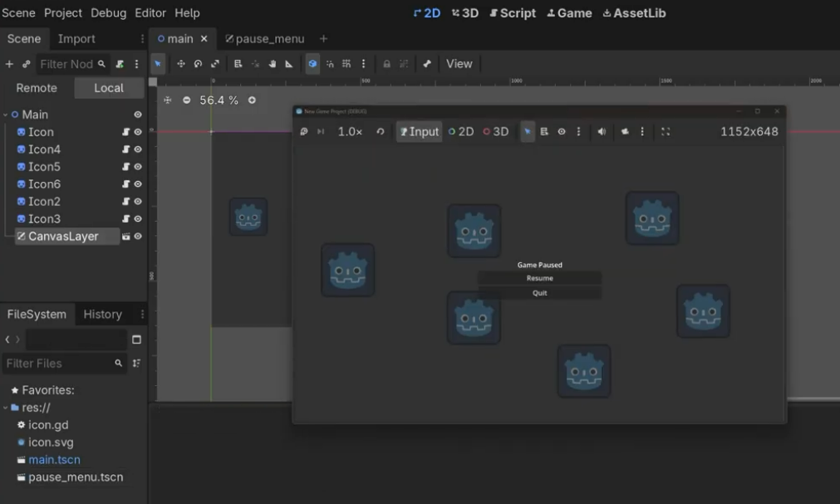Toggle visibility of the CanvasLayer node
Image resolution: width=840 pixels, height=504 pixels.
pyautogui.click(x=138, y=236)
